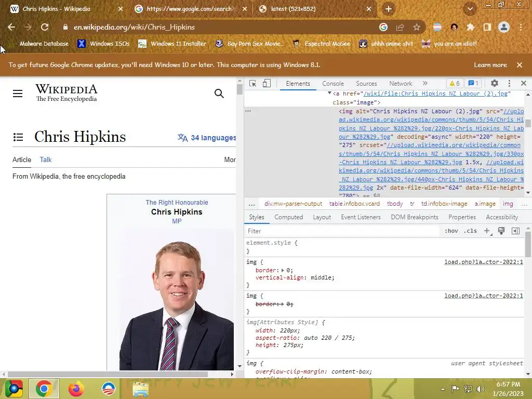Expand the border shorthand property

[283, 270]
